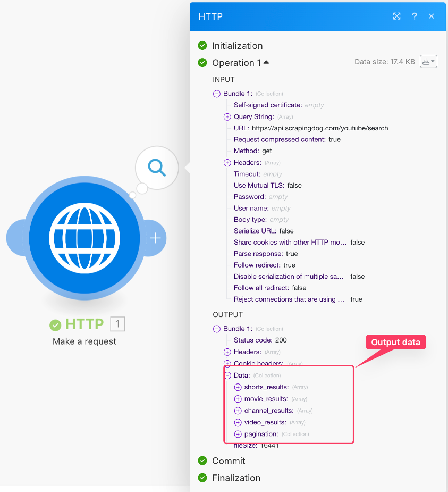Viewport: 448px width, 492px height.
Task: Click the Use Mutual TLS row
Action: point(268,186)
